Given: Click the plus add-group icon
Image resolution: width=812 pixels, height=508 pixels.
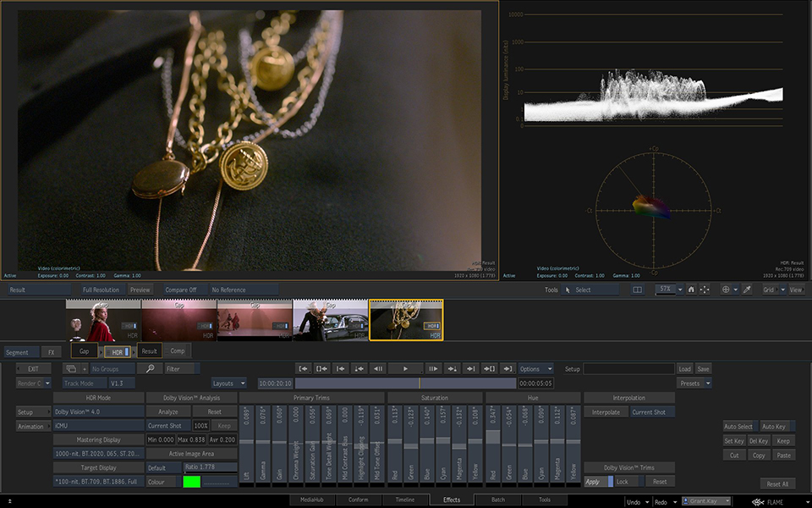Looking at the screenshot, I should pyautogui.click(x=85, y=368).
